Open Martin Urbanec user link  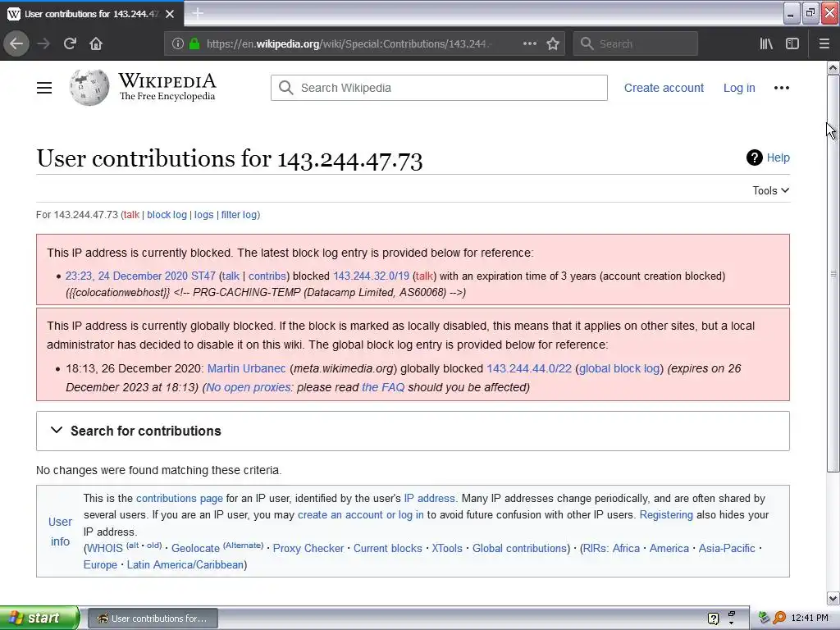(246, 368)
